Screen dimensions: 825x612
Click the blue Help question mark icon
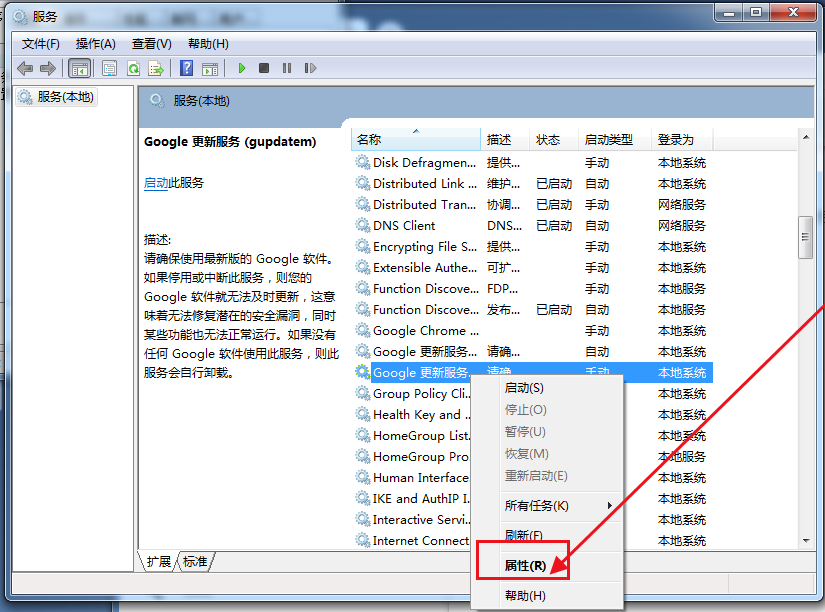[x=186, y=68]
